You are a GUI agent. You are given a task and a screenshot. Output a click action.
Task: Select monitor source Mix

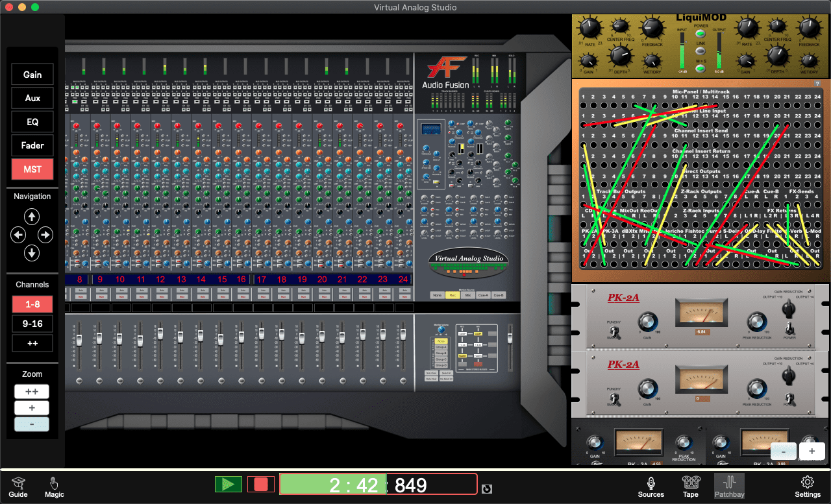coord(467,295)
